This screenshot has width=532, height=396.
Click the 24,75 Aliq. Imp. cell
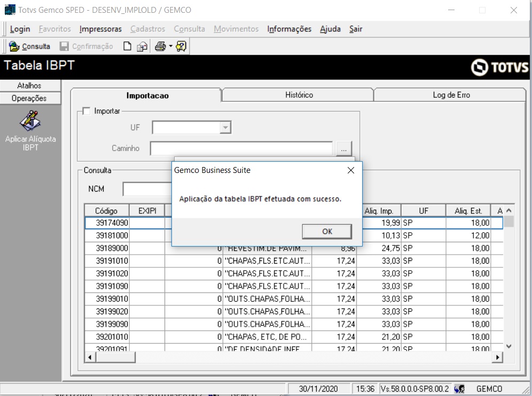click(379, 248)
